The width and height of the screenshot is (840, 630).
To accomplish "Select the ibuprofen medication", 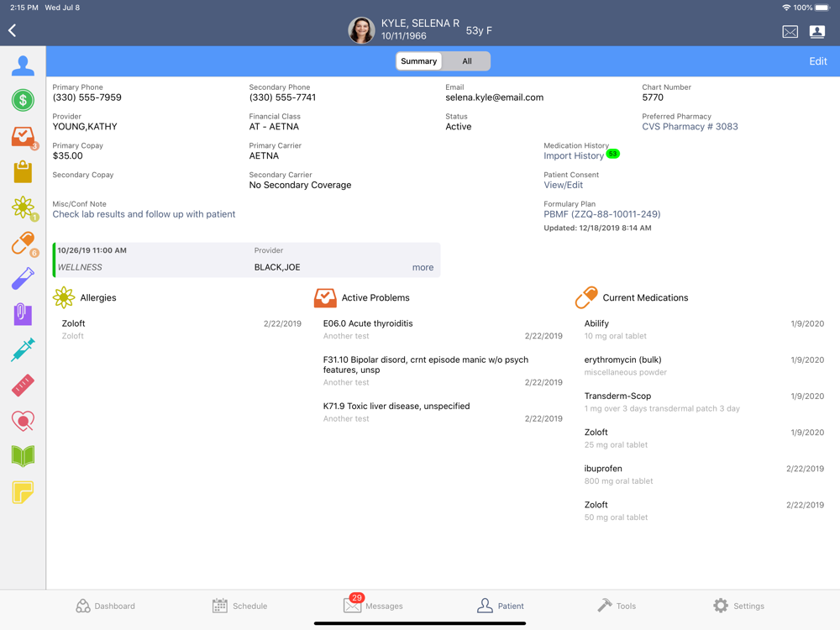I will [704, 474].
